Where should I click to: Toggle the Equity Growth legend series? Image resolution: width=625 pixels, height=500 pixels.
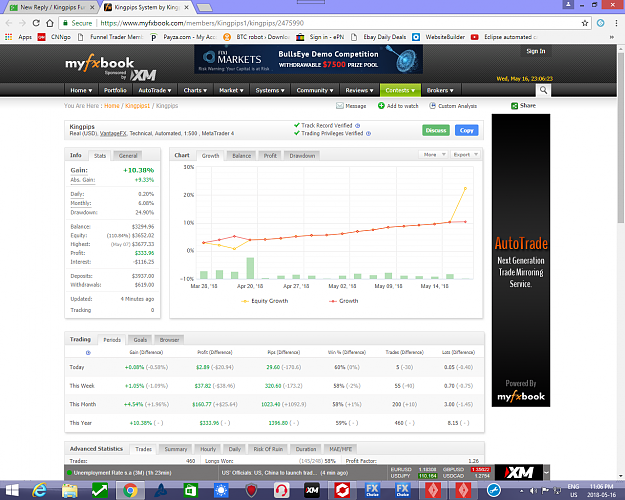265,301
